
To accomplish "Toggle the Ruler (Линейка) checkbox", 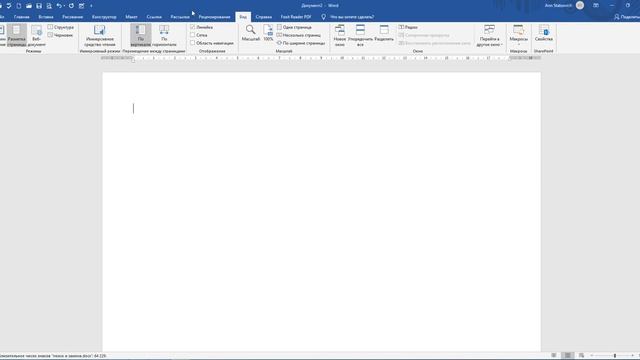I will click(x=193, y=27).
